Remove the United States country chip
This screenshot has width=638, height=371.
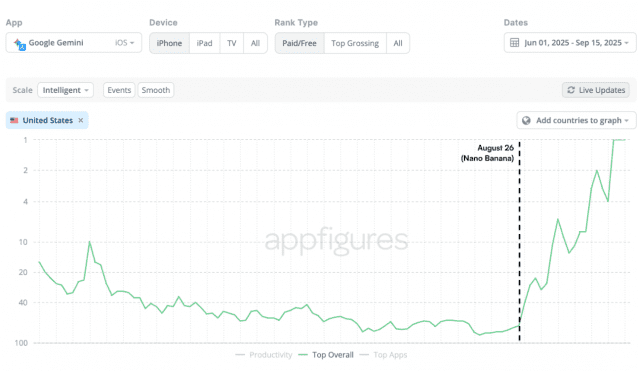81,120
